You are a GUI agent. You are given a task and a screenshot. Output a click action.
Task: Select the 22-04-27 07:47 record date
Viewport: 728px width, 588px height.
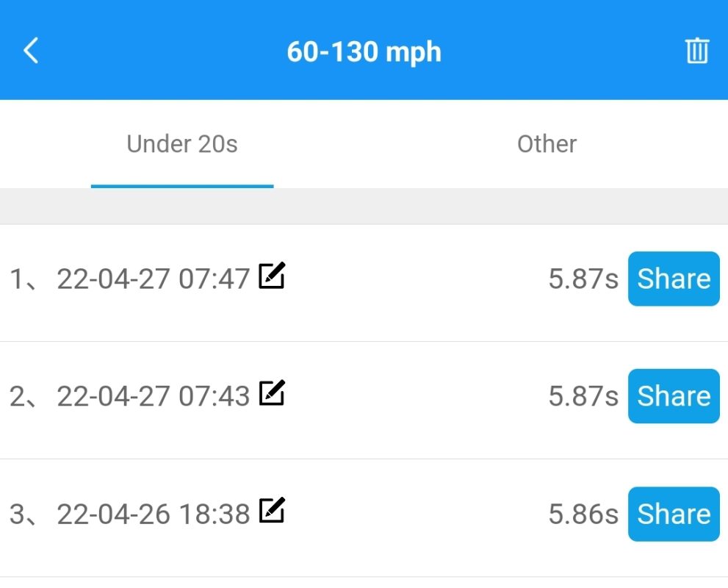coord(154,279)
